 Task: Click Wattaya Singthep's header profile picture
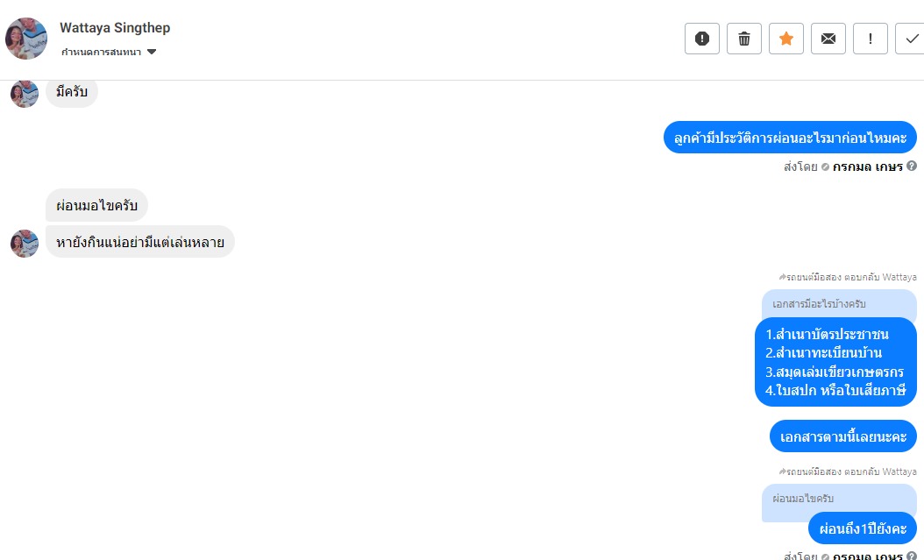point(26,39)
